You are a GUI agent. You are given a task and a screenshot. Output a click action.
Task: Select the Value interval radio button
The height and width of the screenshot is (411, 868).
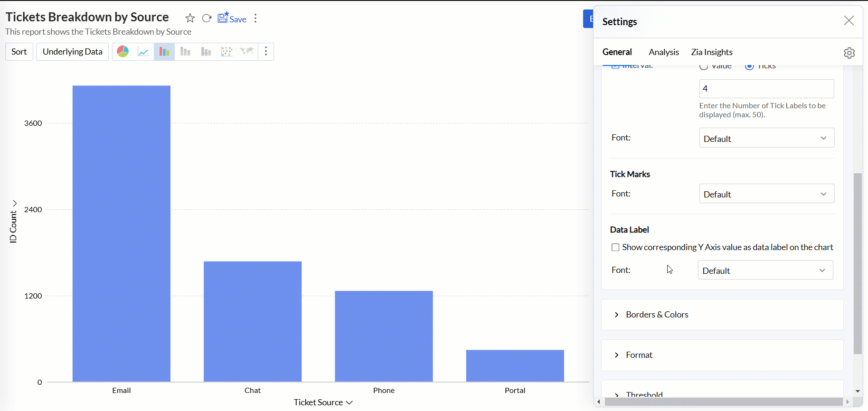[704, 67]
